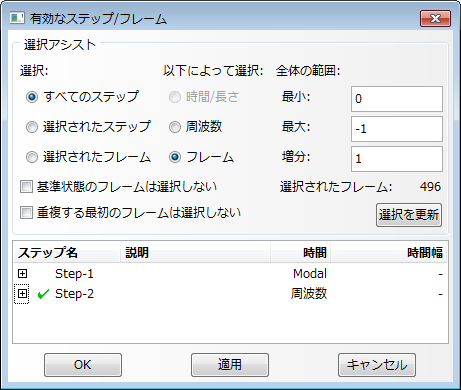Select the Step-1 row name

(x=74, y=274)
